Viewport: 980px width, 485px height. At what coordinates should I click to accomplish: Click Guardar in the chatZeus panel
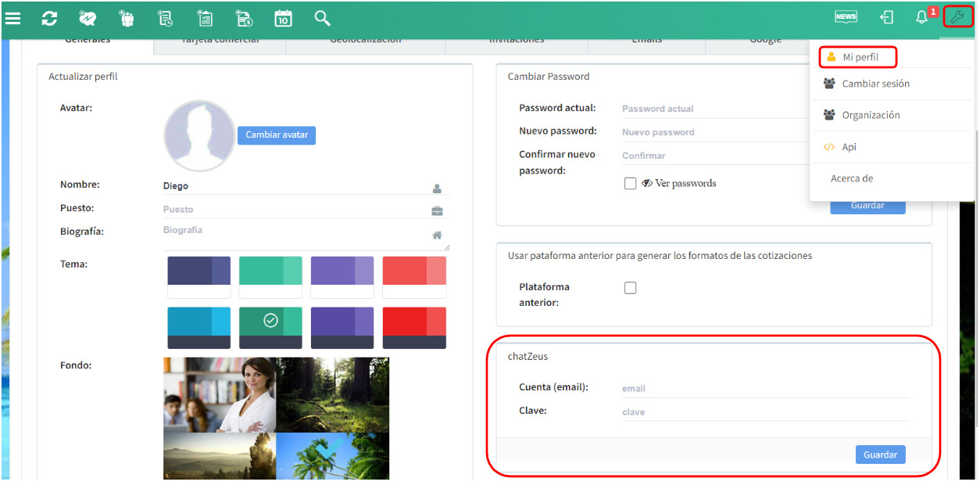[x=880, y=454]
